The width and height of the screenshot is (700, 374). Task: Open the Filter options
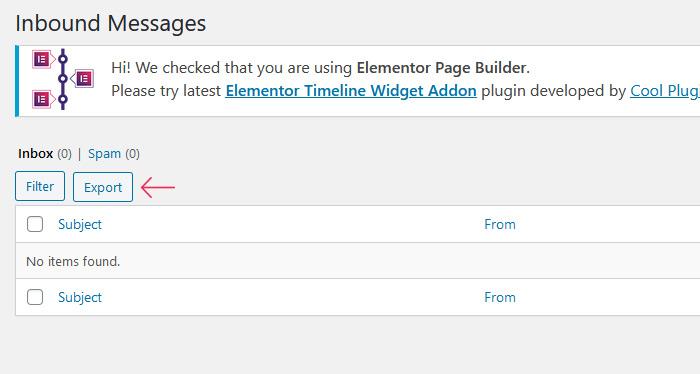pos(40,186)
